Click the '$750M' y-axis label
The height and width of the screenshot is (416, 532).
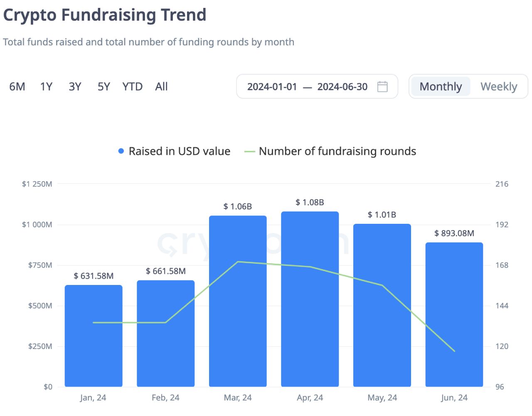point(40,265)
